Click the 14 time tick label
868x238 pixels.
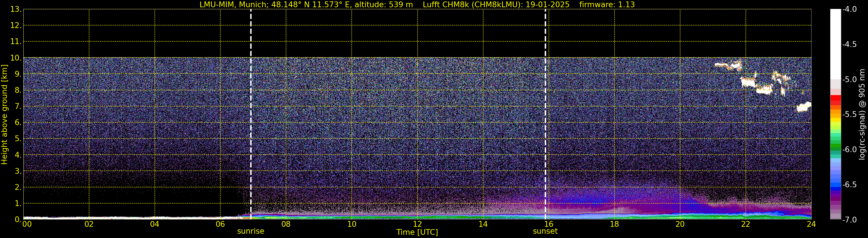click(483, 224)
